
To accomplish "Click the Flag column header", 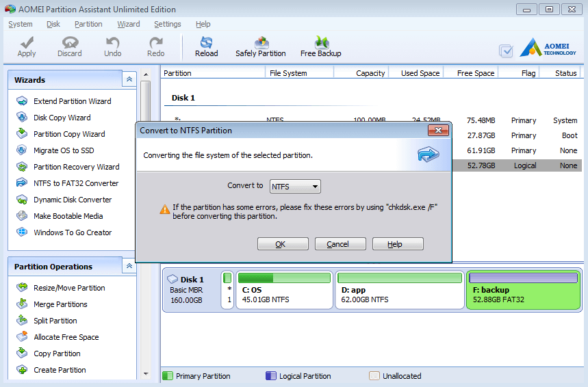I will point(519,73).
